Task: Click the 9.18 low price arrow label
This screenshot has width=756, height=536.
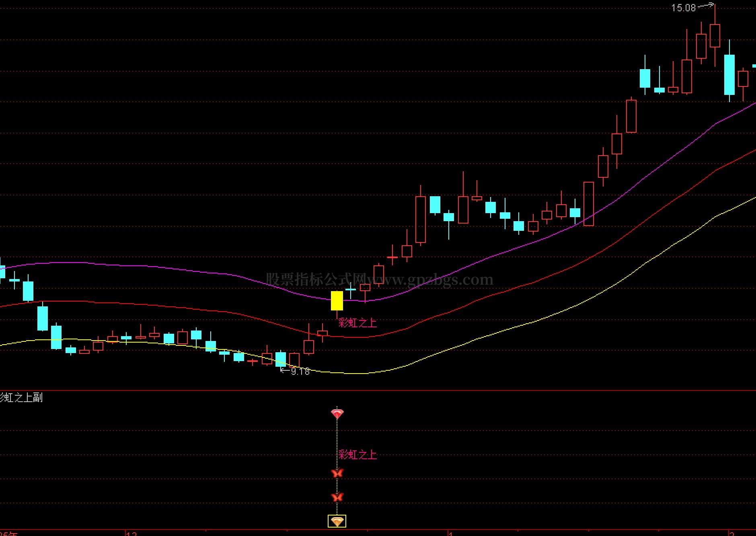Action: (296, 371)
